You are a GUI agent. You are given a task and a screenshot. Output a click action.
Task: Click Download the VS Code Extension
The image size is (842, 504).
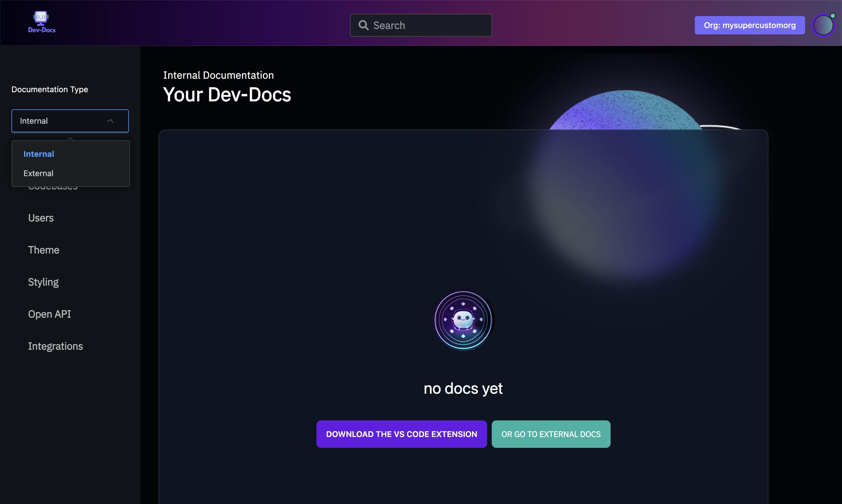click(x=401, y=434)
